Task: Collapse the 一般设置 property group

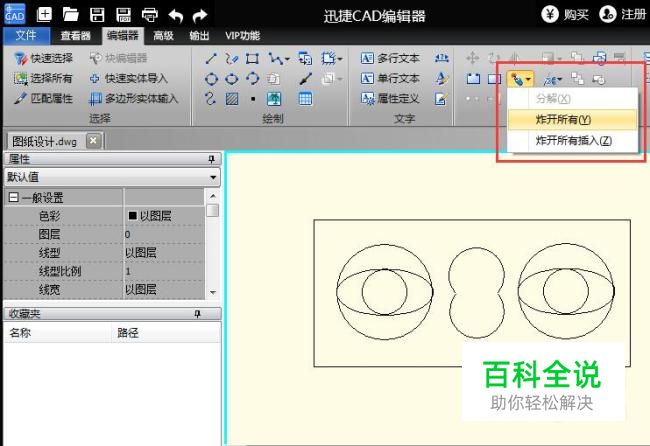Action: (13, 197)
